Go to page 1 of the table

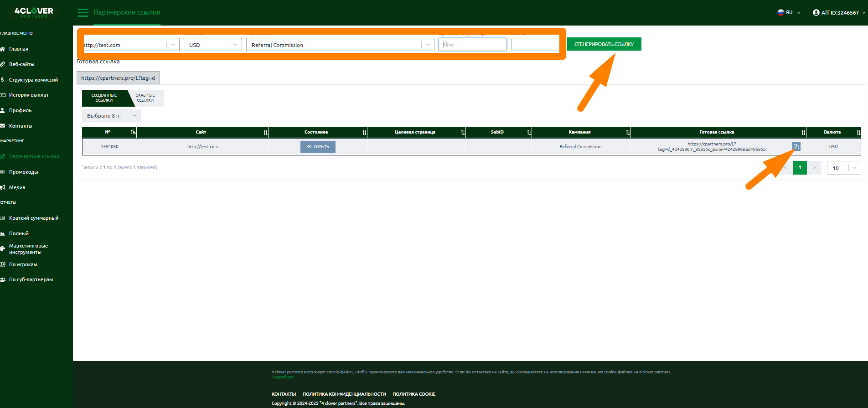pos(800,168)
